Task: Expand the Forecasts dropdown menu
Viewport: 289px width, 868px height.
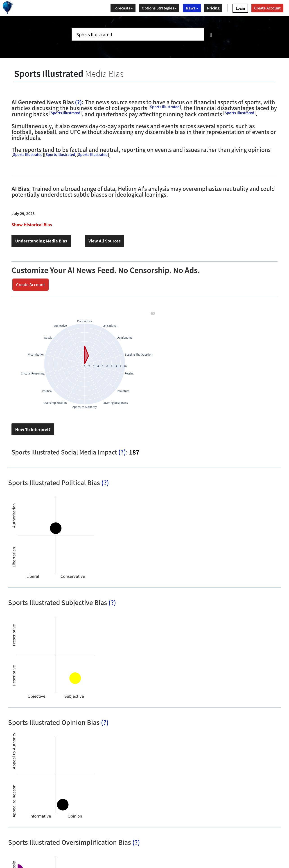Action: [x=123, y=8]
